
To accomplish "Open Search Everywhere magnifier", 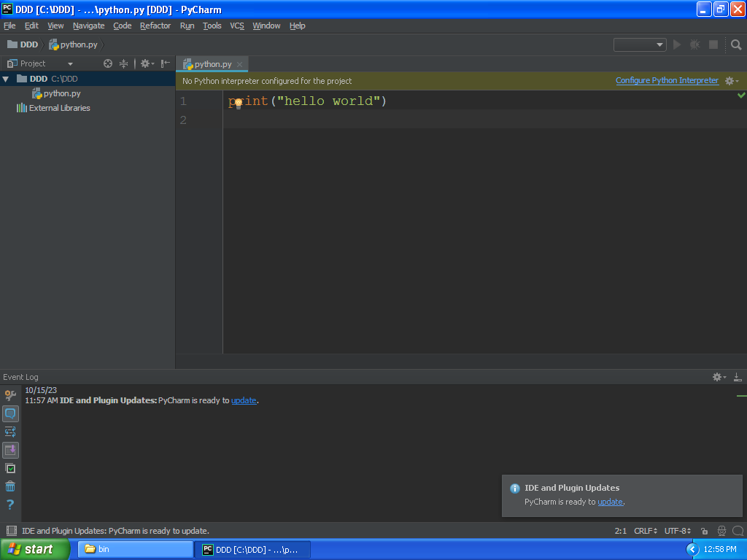I will (x=736, y=44).
